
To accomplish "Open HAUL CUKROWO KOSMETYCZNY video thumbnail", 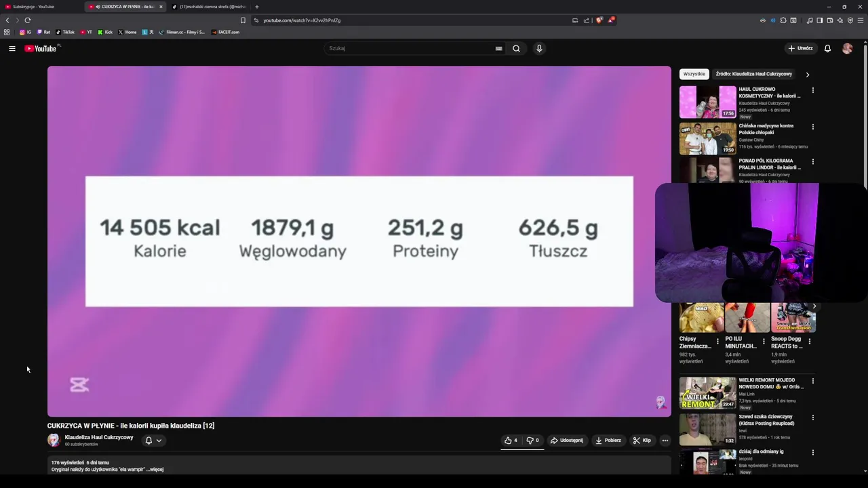I will [x=708, y=102].
